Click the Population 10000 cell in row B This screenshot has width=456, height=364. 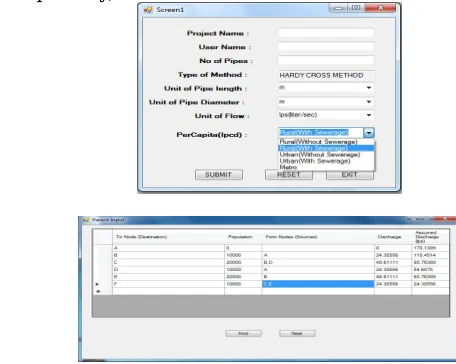[x=243, y=255]
